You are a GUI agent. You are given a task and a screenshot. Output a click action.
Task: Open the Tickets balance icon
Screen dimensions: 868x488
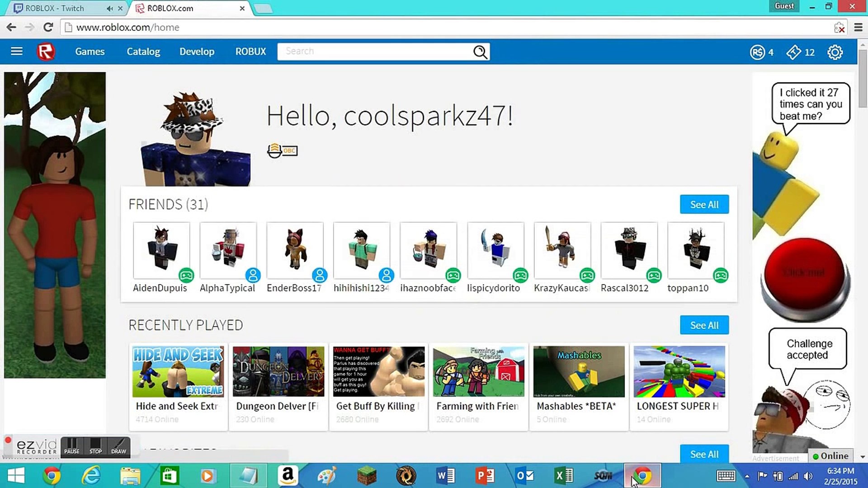(793, 52)
